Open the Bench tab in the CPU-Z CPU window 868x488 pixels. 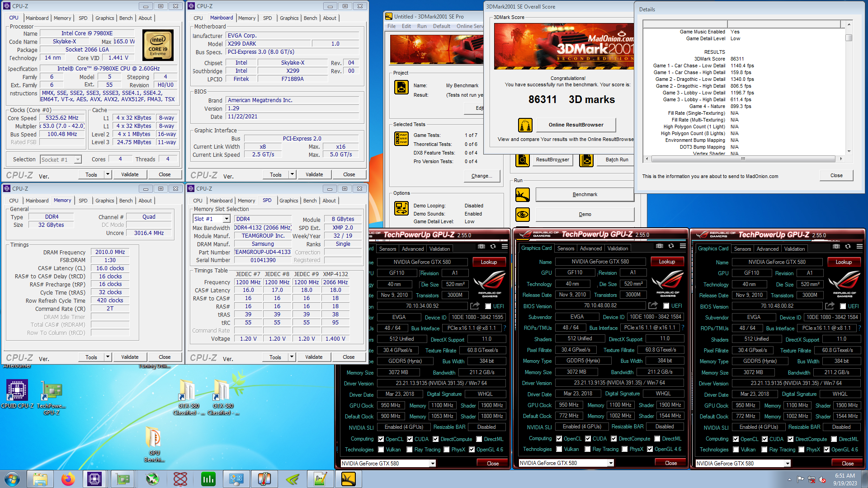click(126, 18)
